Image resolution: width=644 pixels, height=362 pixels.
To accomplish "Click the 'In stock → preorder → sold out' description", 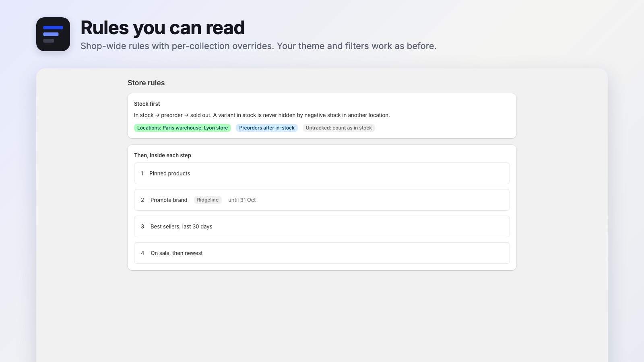I will (x=262, y=115).
